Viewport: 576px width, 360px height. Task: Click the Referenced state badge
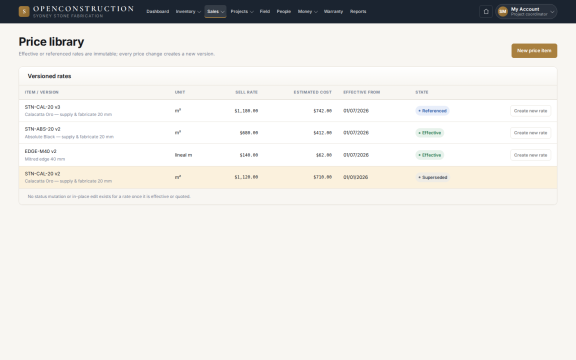click(432, 111)
